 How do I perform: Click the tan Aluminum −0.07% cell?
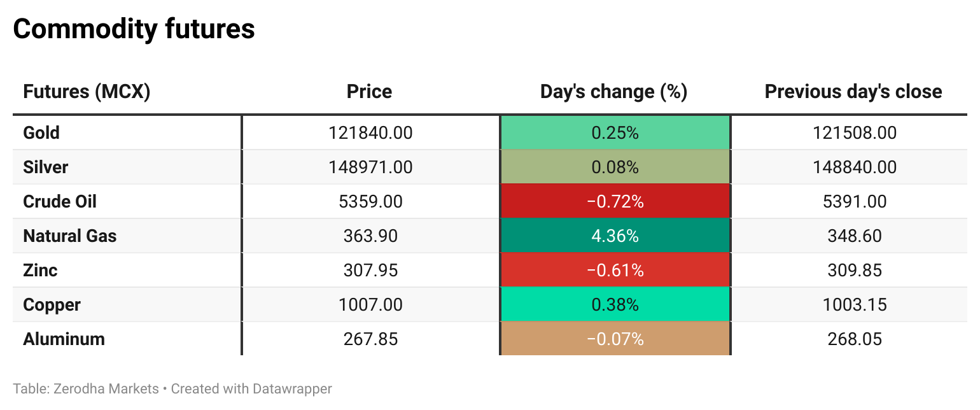tap(615, 339)
